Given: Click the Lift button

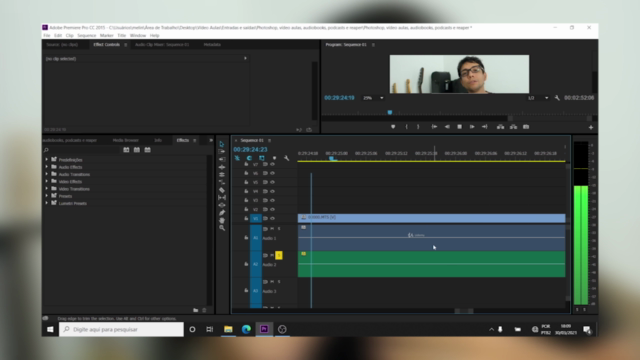Looking at the screenshot, I should (500, 127).
